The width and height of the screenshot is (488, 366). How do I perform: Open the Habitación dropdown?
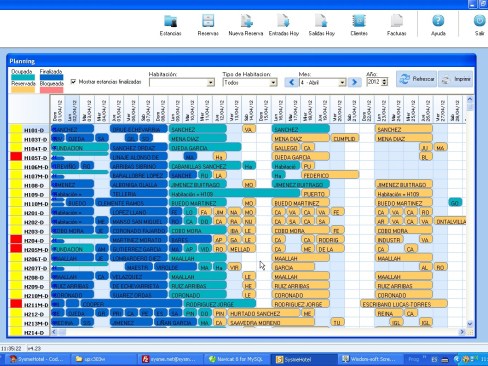pos(210,82)
